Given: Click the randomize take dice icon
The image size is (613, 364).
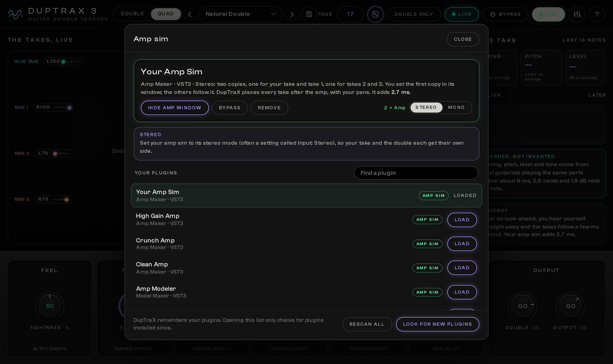Looking at the screenshot, I should tap(375, 14).
